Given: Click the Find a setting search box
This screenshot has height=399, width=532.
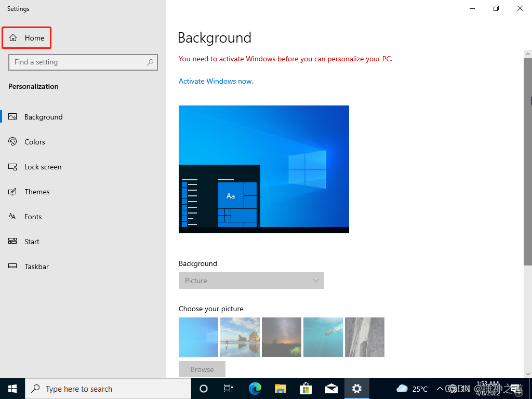Looking at the screenshot, I should pyautogui.click(x=83, y=62).
